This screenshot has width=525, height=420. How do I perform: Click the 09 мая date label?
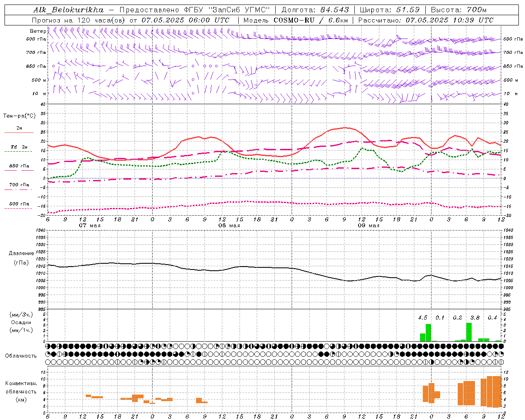tap(369, 226)
